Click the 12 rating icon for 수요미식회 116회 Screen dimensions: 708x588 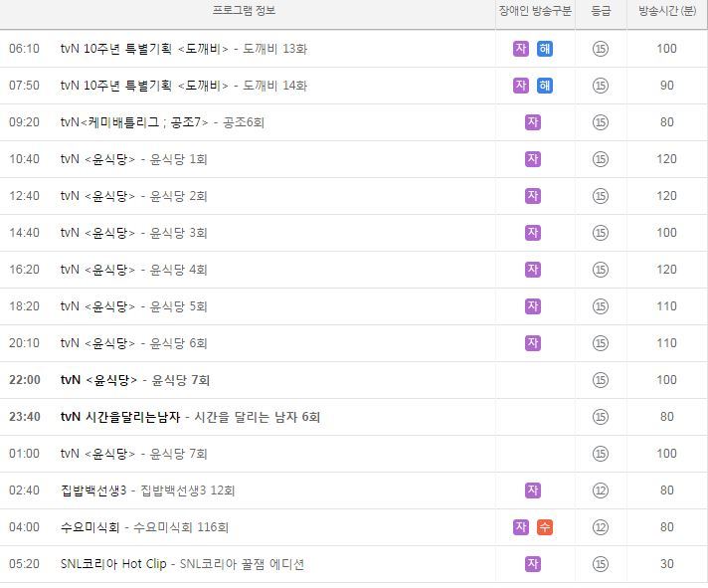(x=600, y=527)
